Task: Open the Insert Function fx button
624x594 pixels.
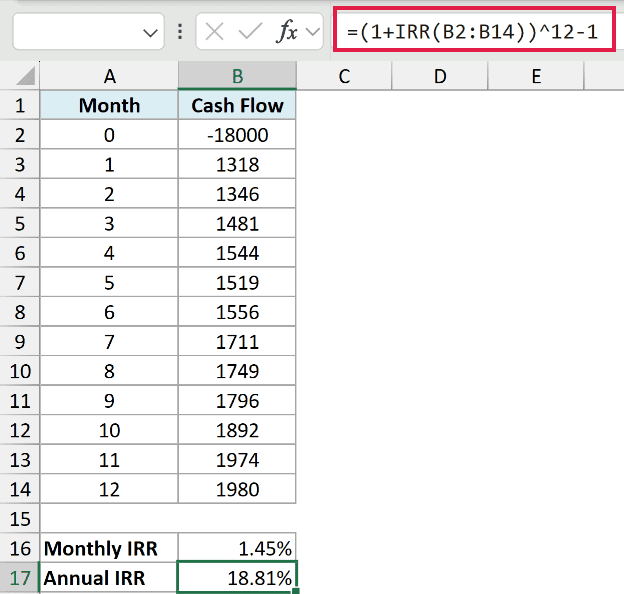Action: pyautogui.click(x=287, y=31)
